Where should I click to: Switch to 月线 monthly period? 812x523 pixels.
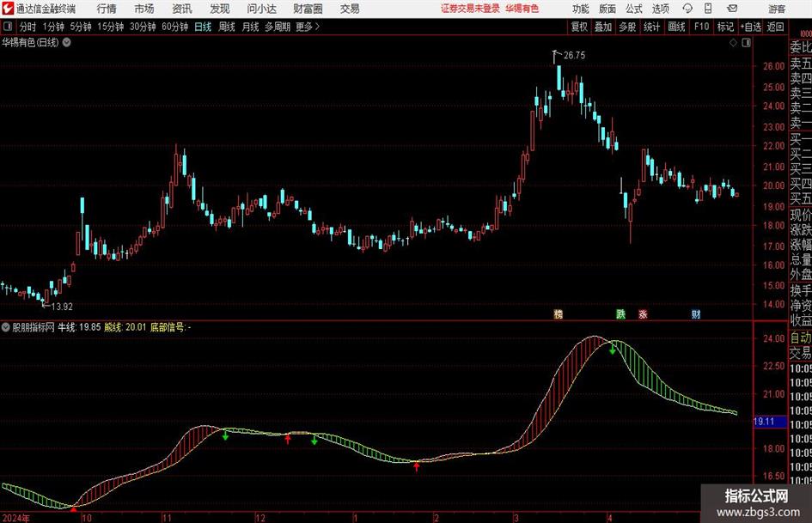pos(250,27)
